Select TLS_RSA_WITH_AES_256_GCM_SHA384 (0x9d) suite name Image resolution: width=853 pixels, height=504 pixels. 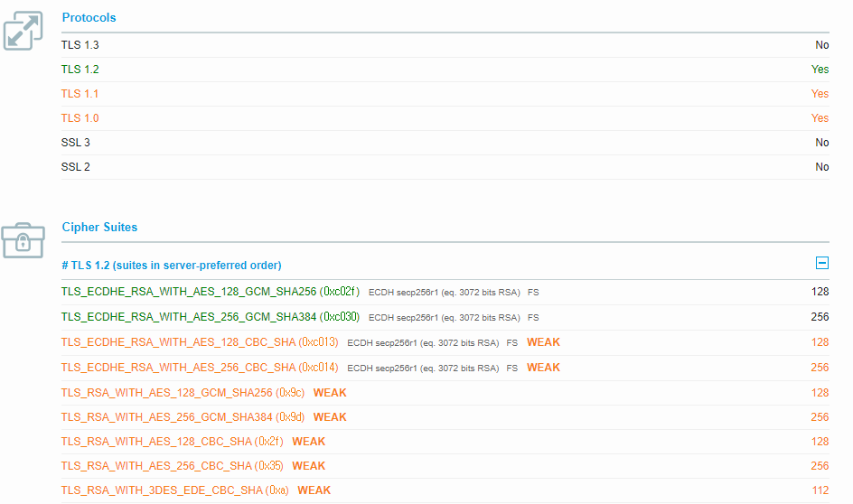(x=183, y=417)
